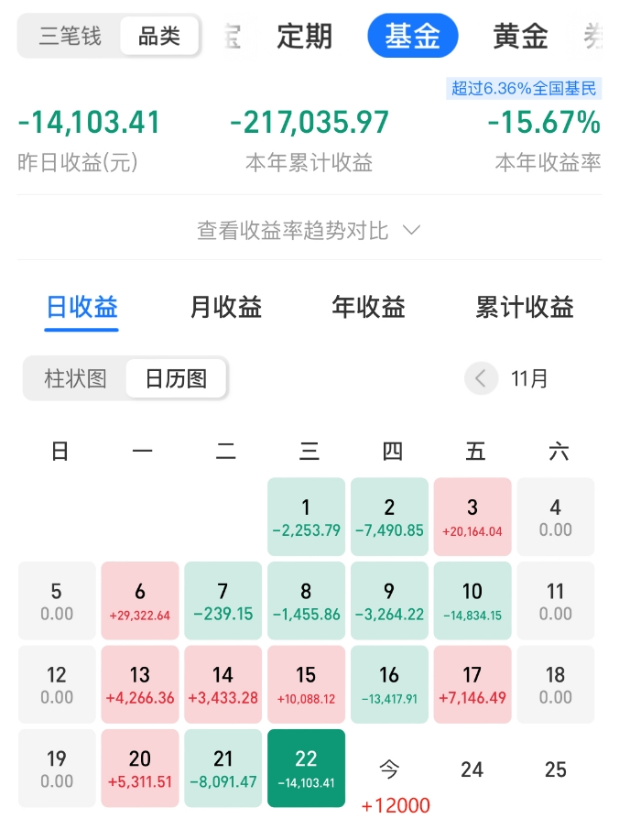Open the 定期 category tab
Image resolution: width=619 pixels, height=840 pixels.
[305, 37]
